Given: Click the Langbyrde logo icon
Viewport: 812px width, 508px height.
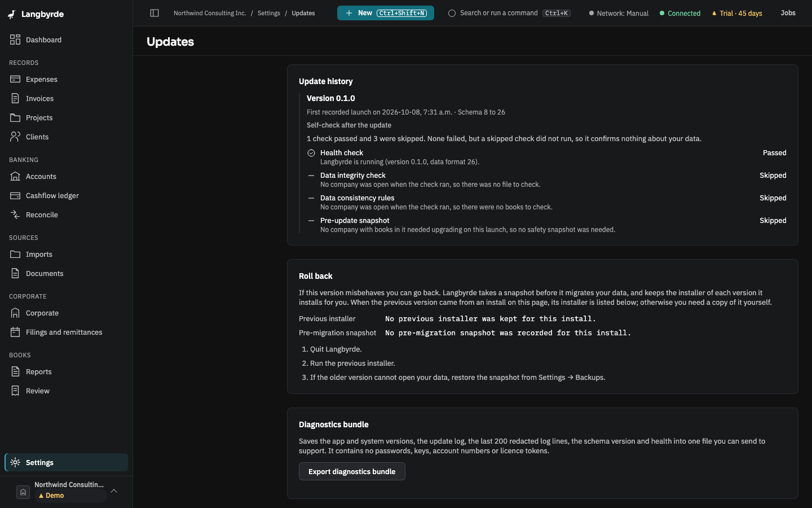Looking at the screenshot, I should point(12,14).
